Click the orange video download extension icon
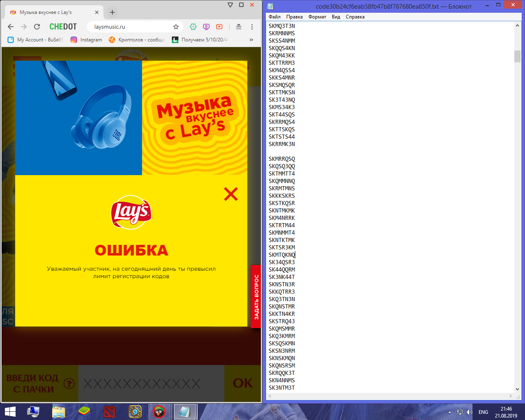This screenshot has width=525, height=420. point(219,27)
